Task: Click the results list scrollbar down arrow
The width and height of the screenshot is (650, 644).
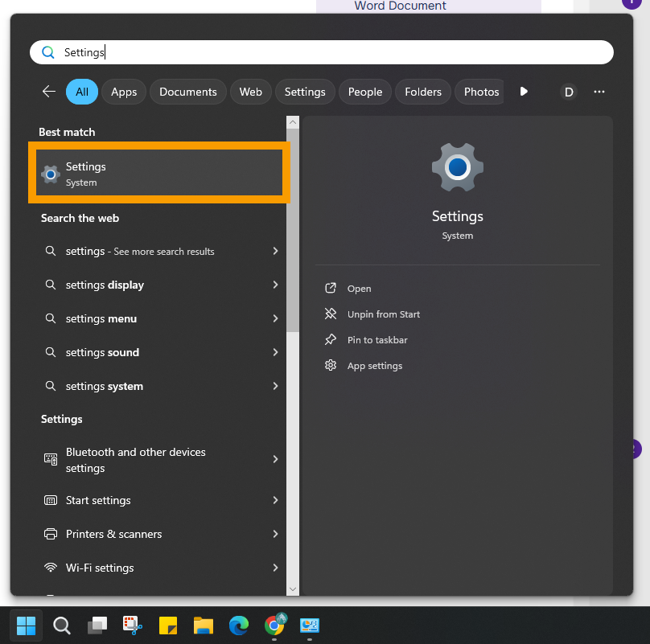Action: pos(293,589)
